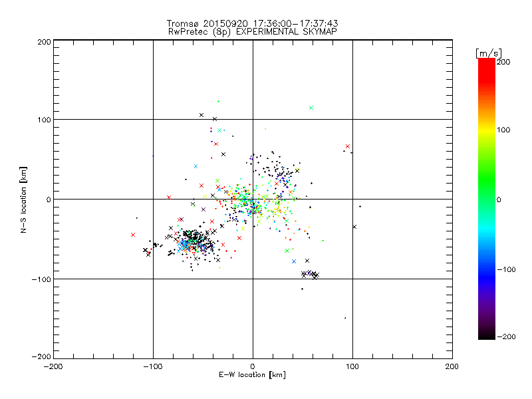Click the red X marker near 95 km east

(348, 146)
